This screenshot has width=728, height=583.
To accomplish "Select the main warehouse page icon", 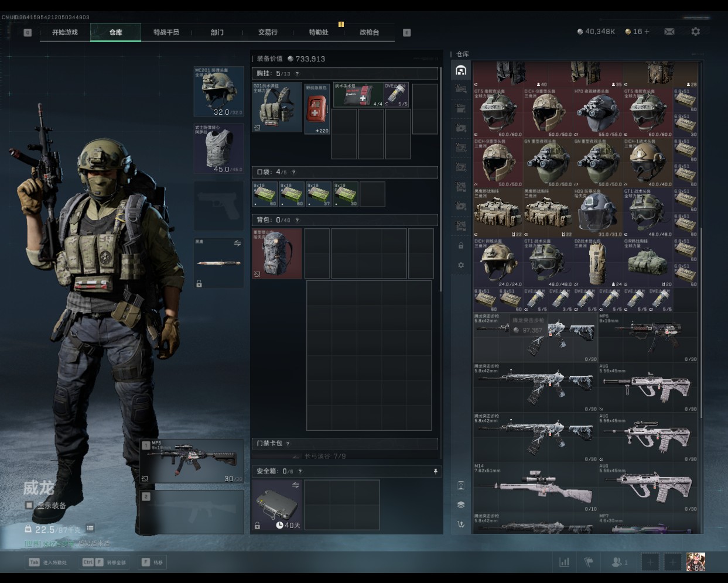I will pyautogui.click(x=461, y=71).
